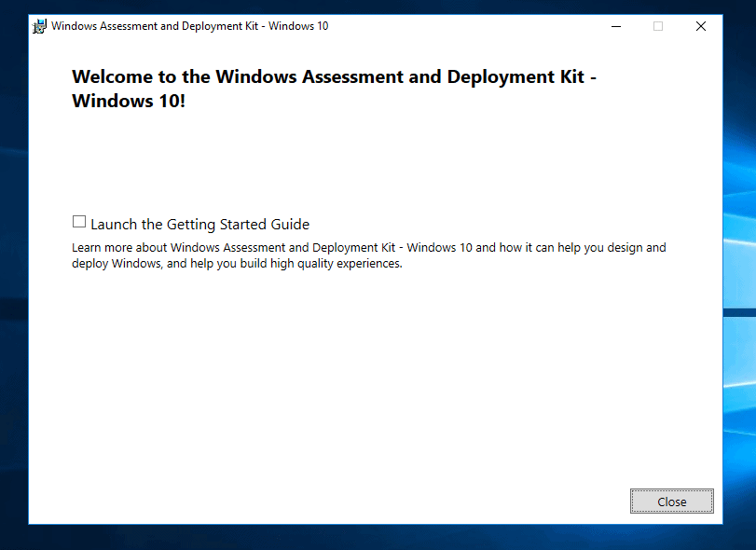
Task: Enable 'Launch the Getting Started Guide'
Action: point(79,221)
